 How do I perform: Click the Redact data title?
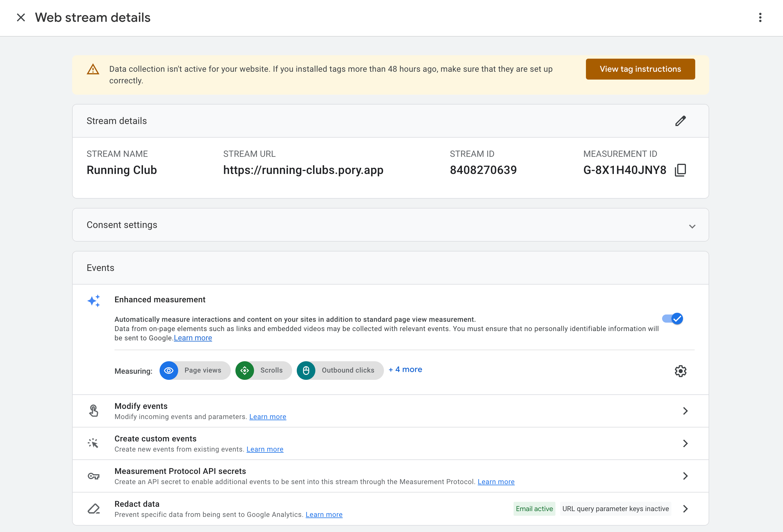tap(137, 504)
